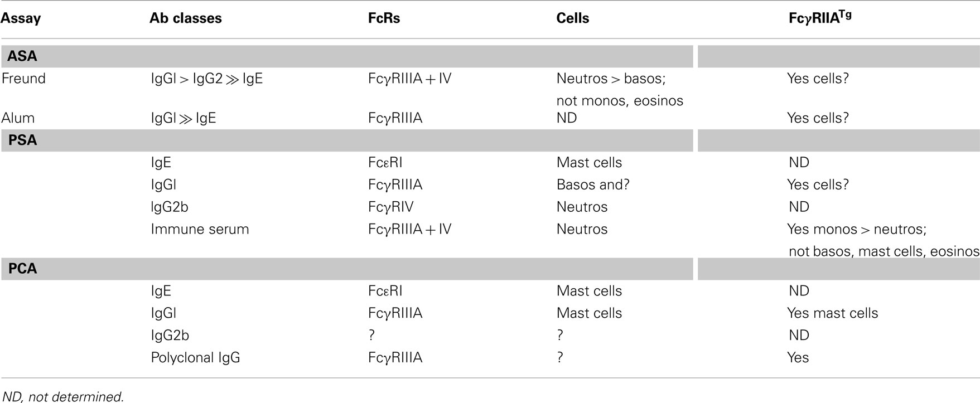980x403 pixels.
Task: Click the 'Yes mast cells' entry
Action: click(832, 313)
